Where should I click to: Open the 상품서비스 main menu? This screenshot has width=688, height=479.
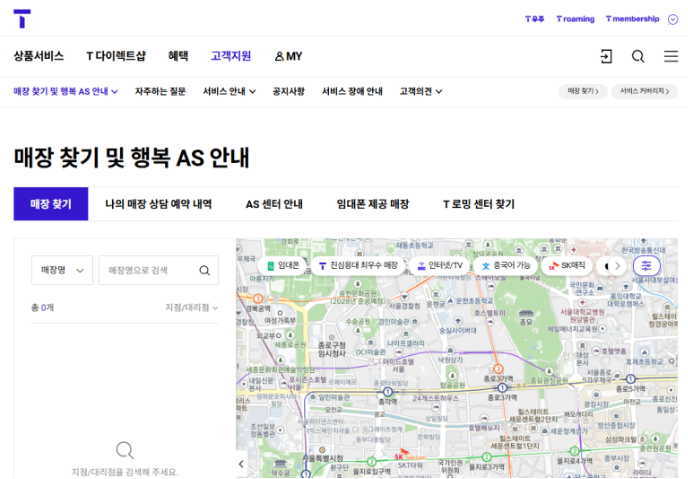pos(39,56)
